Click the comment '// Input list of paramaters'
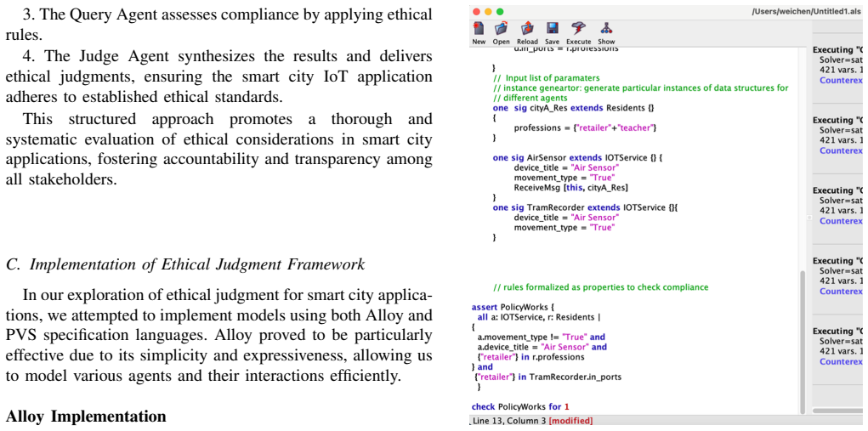 click(547, 77)
